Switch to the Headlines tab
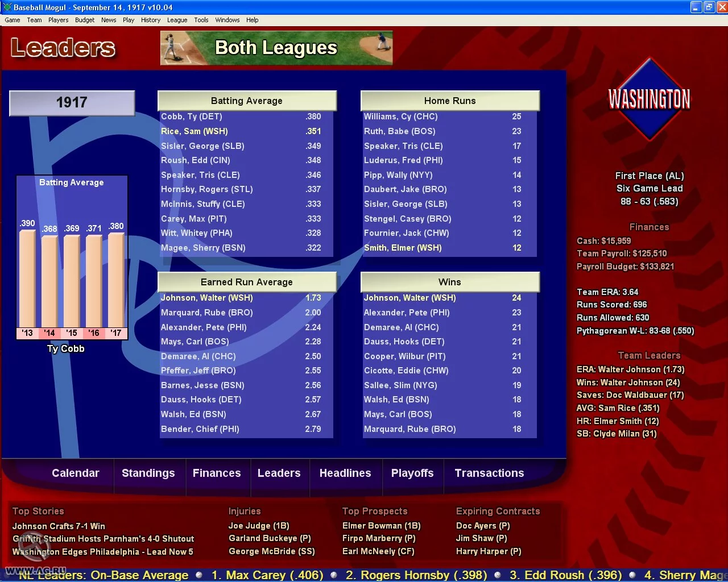The width and height of the screenshot is (728, 582). click(345, 473)
